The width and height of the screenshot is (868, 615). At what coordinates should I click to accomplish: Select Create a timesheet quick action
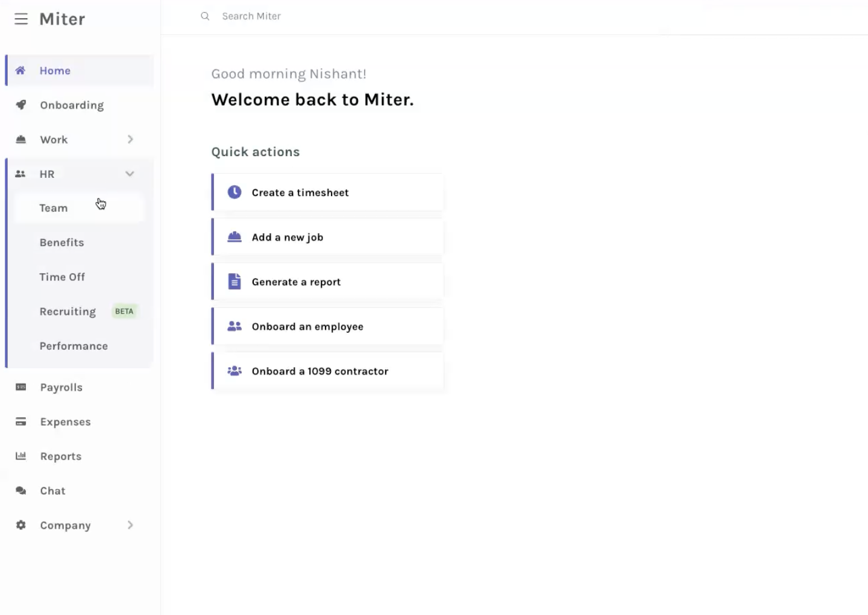coord(327,192)
